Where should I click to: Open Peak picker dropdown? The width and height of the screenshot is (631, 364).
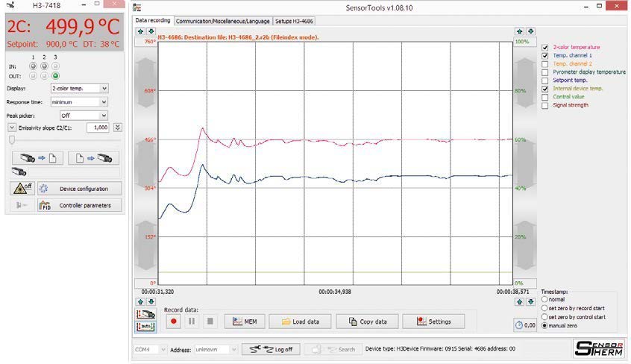(84, 116)
